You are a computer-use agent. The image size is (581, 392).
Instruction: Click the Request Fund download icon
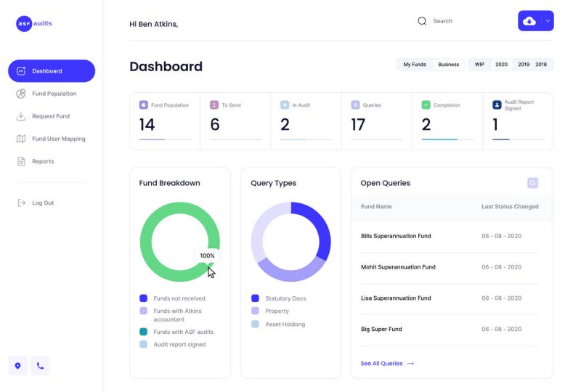click(x=21, y=116)
